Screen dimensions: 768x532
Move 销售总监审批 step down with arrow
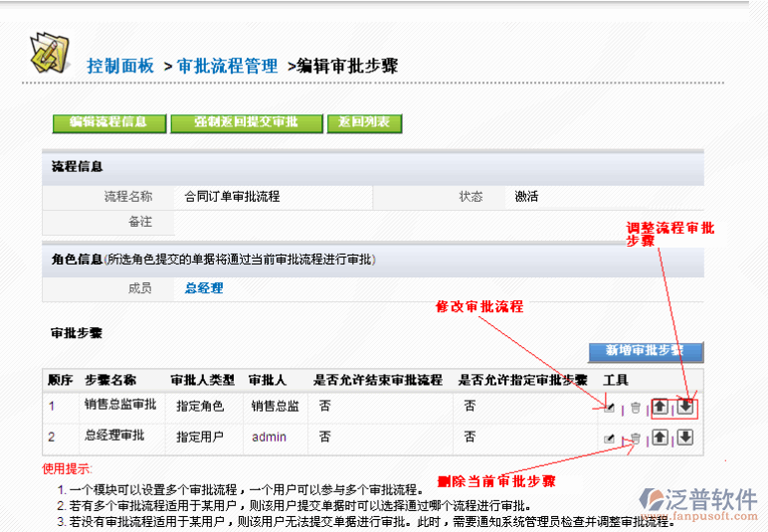point(684,407)
